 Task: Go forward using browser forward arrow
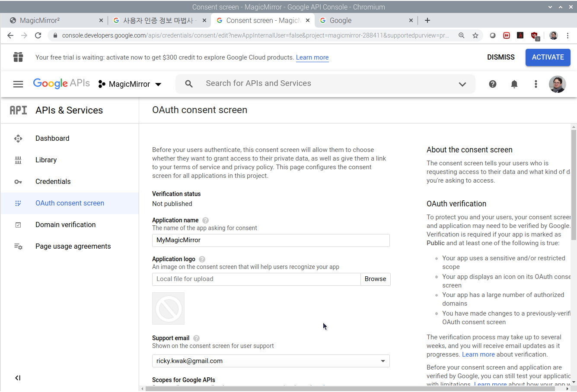(x=24, y=35)
